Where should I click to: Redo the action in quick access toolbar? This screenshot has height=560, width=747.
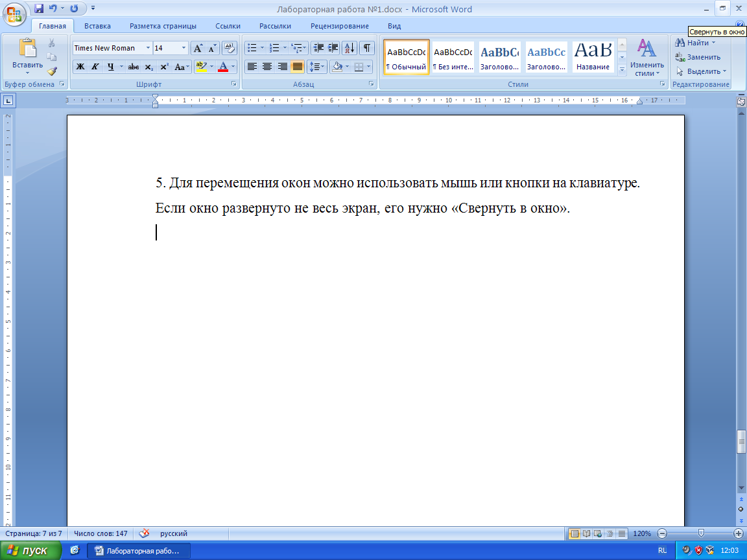tap(75, 8)
